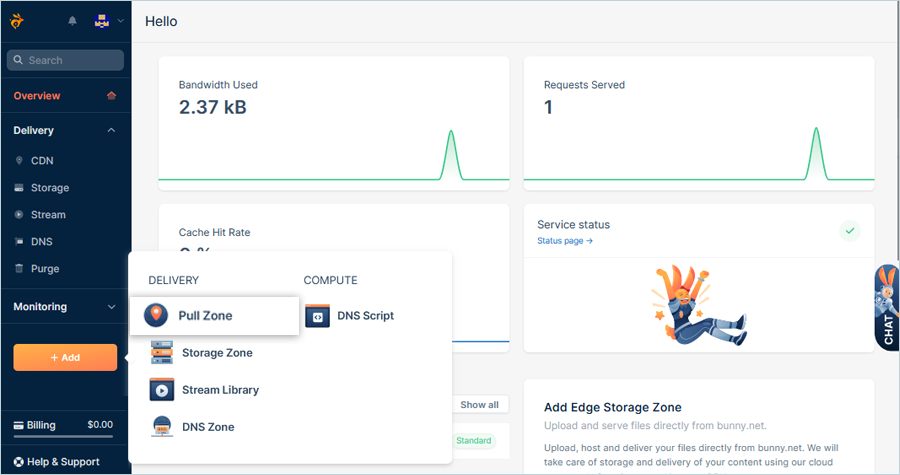Screen dimensions: 900x475
Task: Click the service status checkmark icon
Action: pyautogui.click(x=849, y=231)
